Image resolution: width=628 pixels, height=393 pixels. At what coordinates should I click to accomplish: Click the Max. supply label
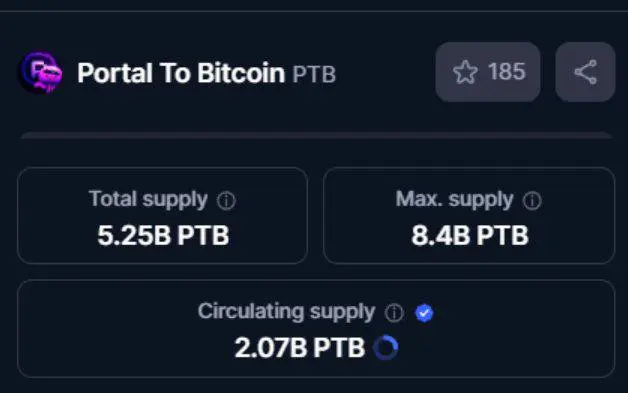point(454,200)
